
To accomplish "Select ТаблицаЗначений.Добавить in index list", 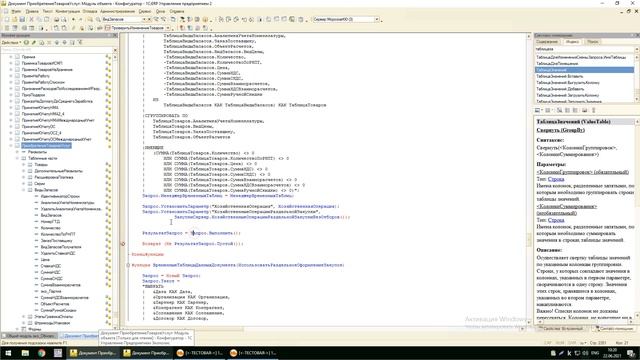I will 560,89.
